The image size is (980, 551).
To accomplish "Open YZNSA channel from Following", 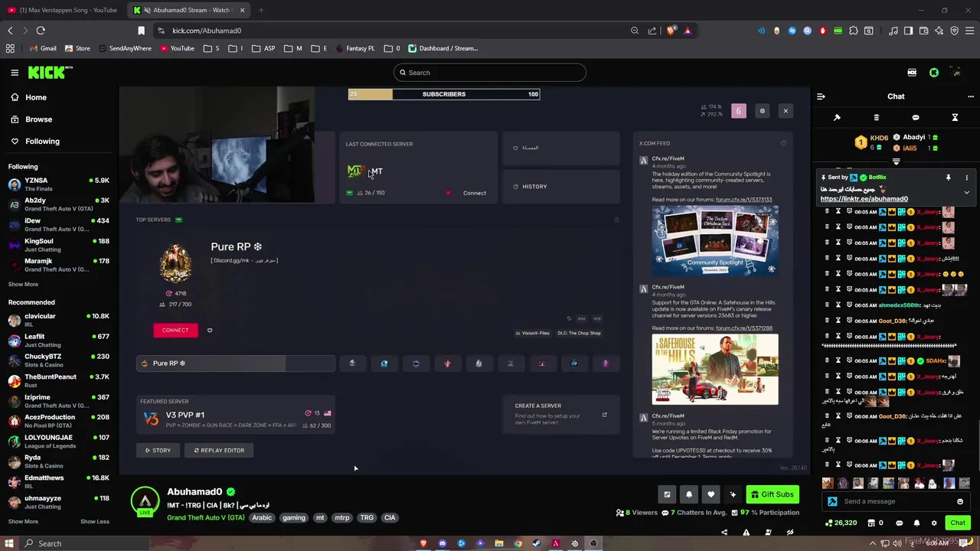I will tap(59, 184).
